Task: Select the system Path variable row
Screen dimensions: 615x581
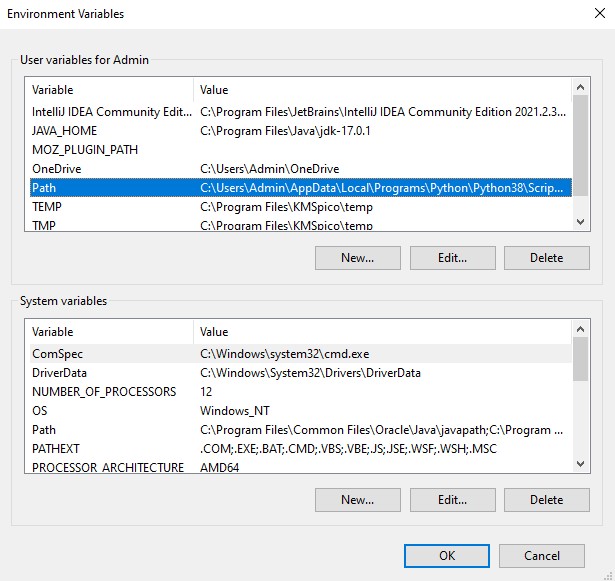Action: click(301, 430)
